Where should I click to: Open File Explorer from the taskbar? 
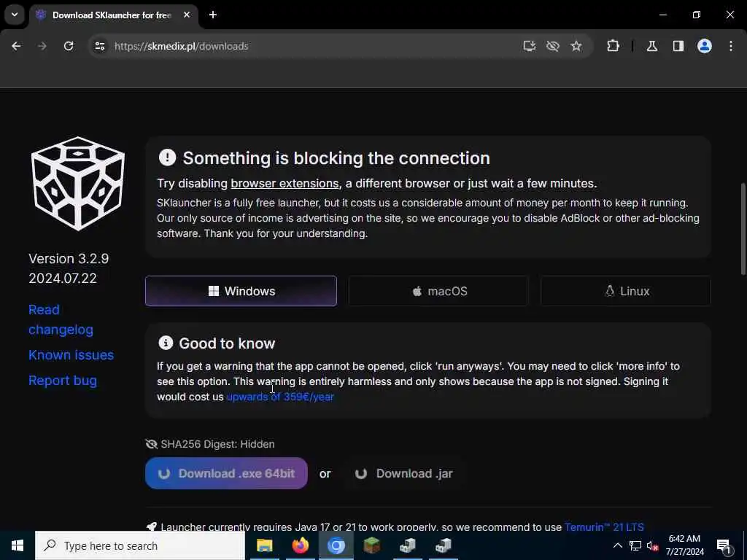(264, 545)
